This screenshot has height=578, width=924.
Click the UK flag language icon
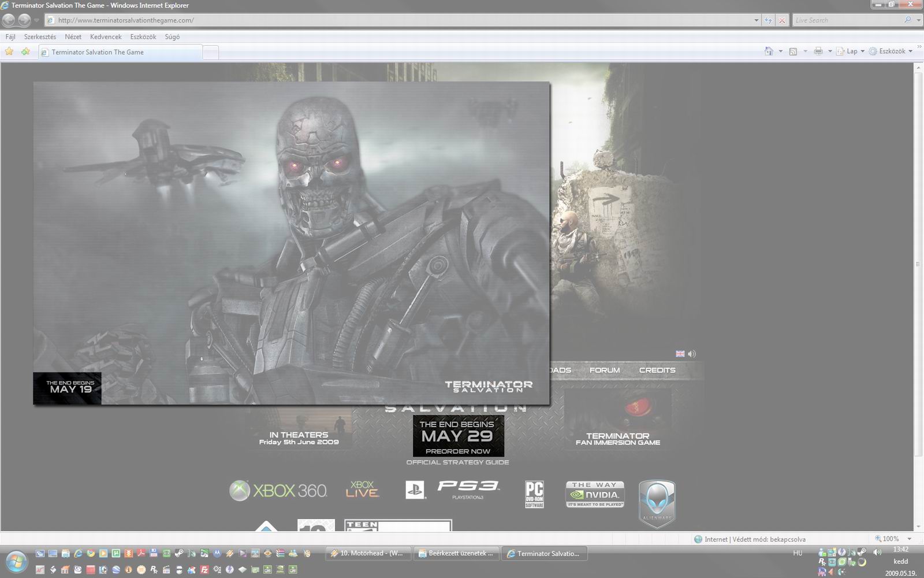coord(680,354)
